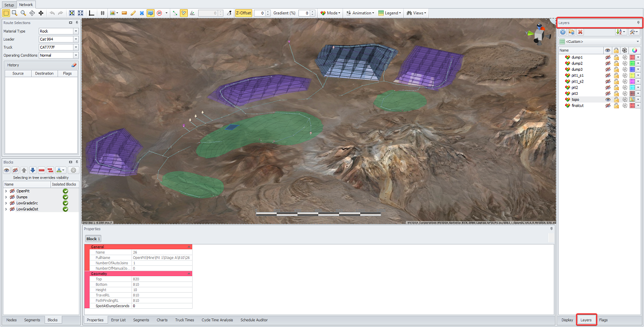Open the Setup tab

(9, 4)
